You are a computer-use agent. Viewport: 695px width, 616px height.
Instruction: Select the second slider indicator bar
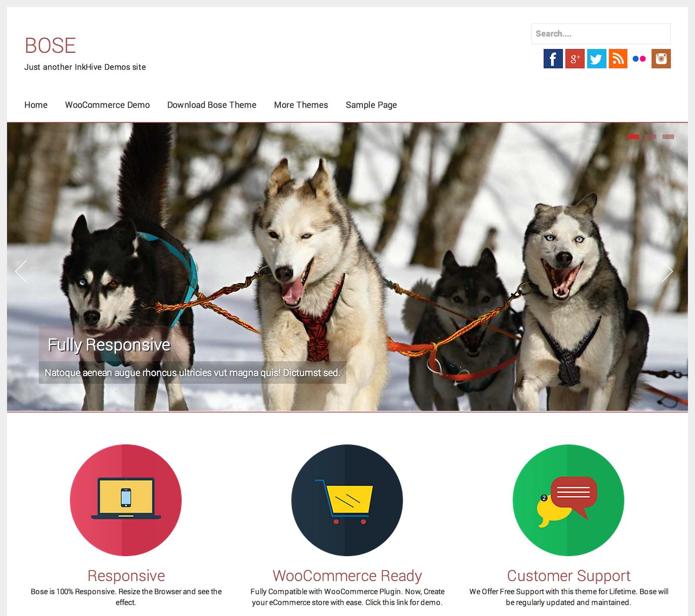click(x=650, y=137)
